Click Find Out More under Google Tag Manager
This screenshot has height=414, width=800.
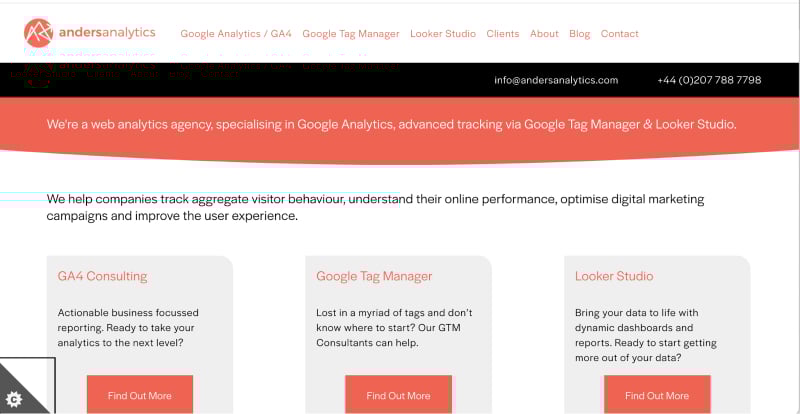(398, 395)
